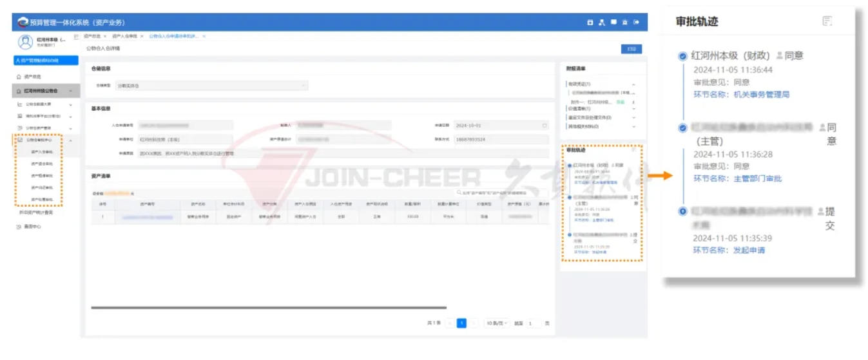Select 资产总览 in the left sidebar

(x=32, y=77)
